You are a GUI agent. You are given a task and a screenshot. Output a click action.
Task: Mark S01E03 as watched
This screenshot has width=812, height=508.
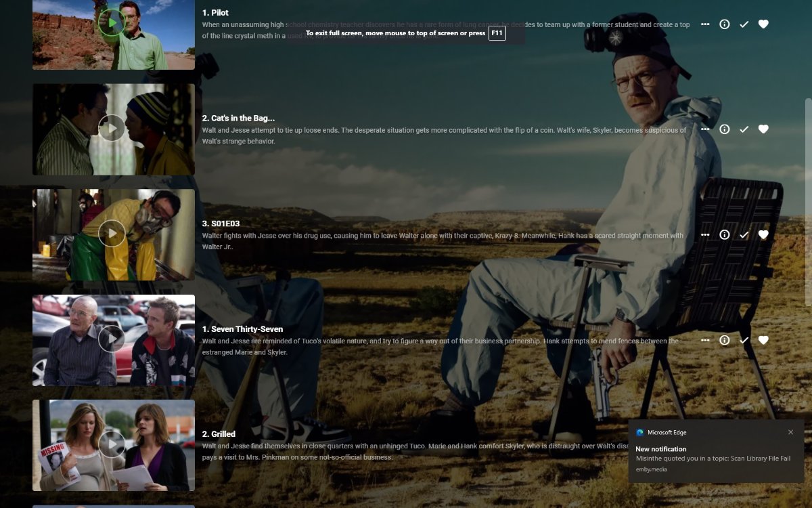(x=744, y=234)
